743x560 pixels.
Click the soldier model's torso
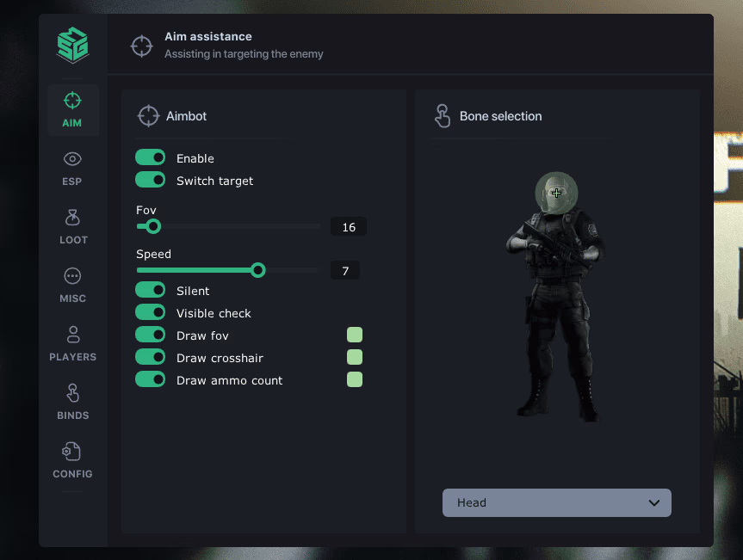click(554, 246)
